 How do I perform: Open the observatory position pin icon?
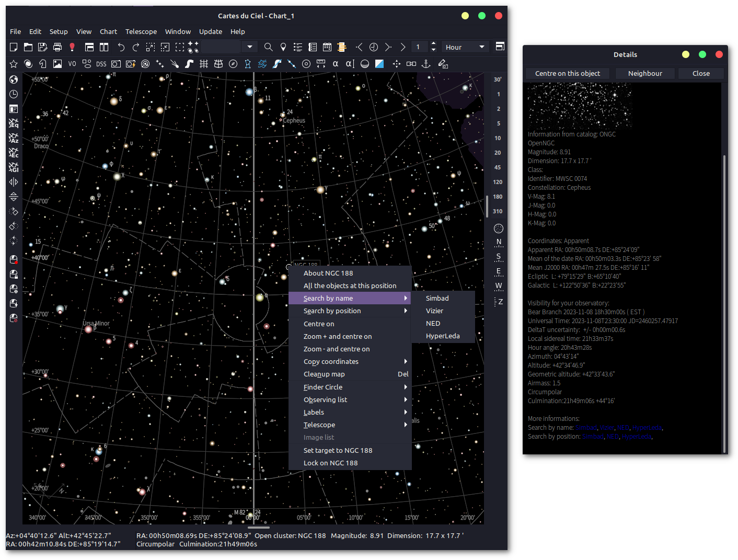pyautogui.click(x=283, y=47)
